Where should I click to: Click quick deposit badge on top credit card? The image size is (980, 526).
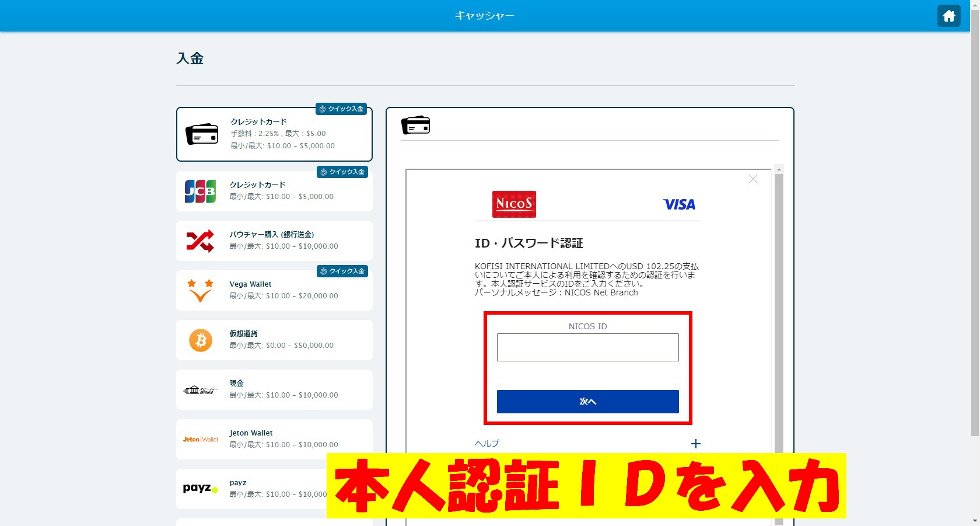pyautogui.click(x=341, y=109)
